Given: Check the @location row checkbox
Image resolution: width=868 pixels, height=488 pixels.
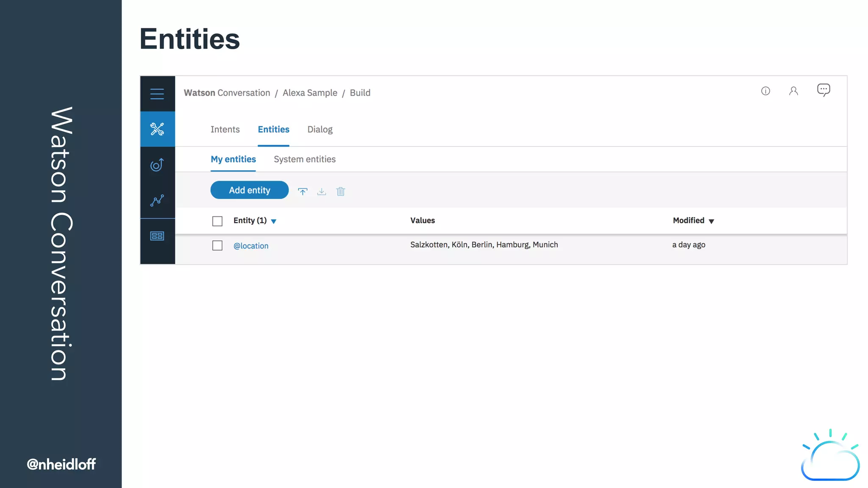Looking at the screenshot, I should (217, 246).
